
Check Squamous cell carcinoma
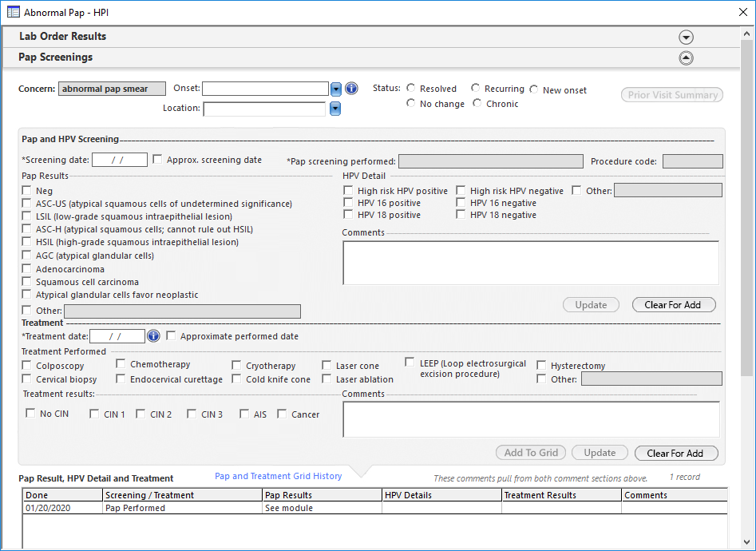(26, 281)
